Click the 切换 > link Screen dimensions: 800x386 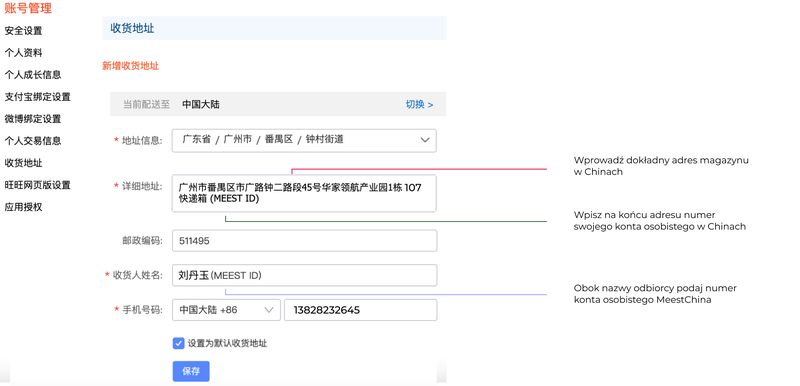pyautogui.click(x=419, y=105)
